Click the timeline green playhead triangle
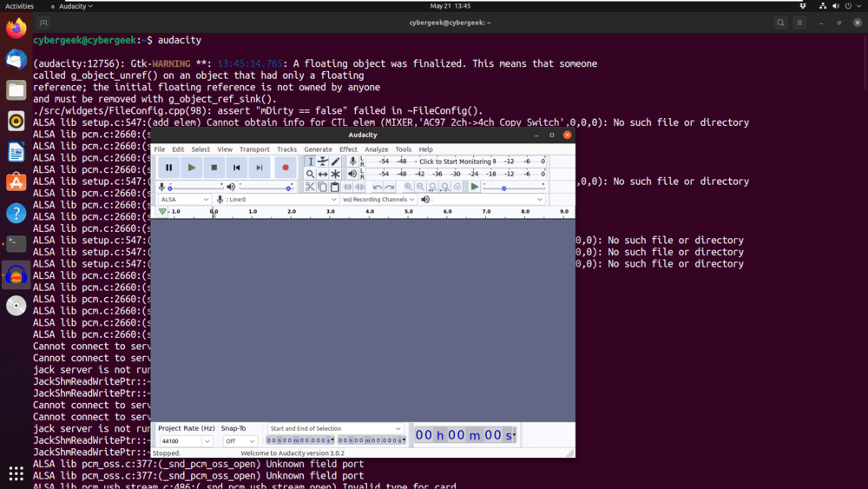The image size is (868, 489). tap(162, 212)
